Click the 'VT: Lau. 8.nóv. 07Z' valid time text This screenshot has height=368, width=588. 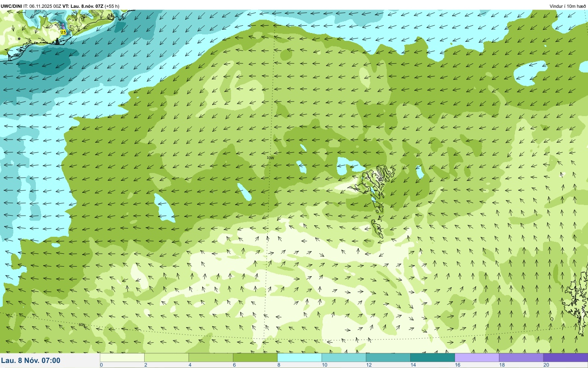(x=83, y=6)
